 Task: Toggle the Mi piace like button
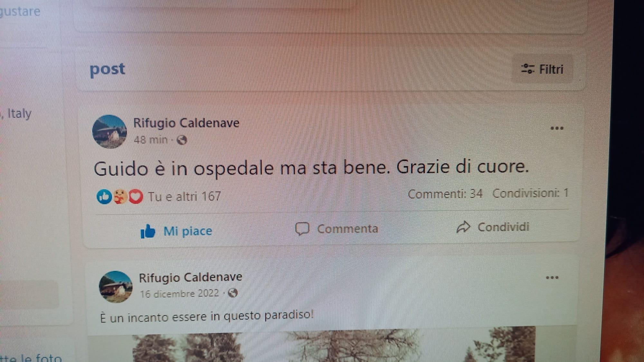pos(176,231)
